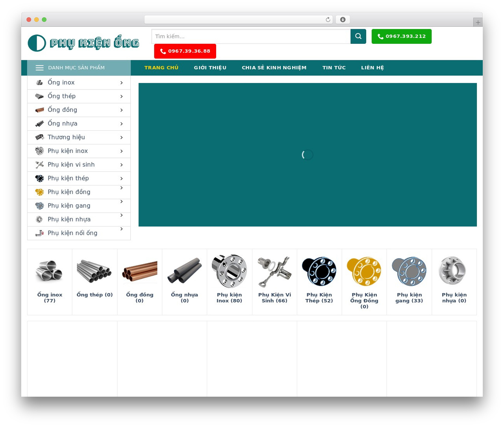Go to the Trang chủ menu item

(x=161, y=68)
